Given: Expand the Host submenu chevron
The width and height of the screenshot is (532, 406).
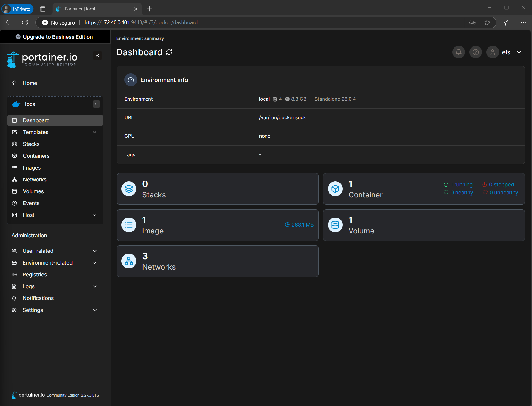Looking at the screenshot, I should [94, 215].
